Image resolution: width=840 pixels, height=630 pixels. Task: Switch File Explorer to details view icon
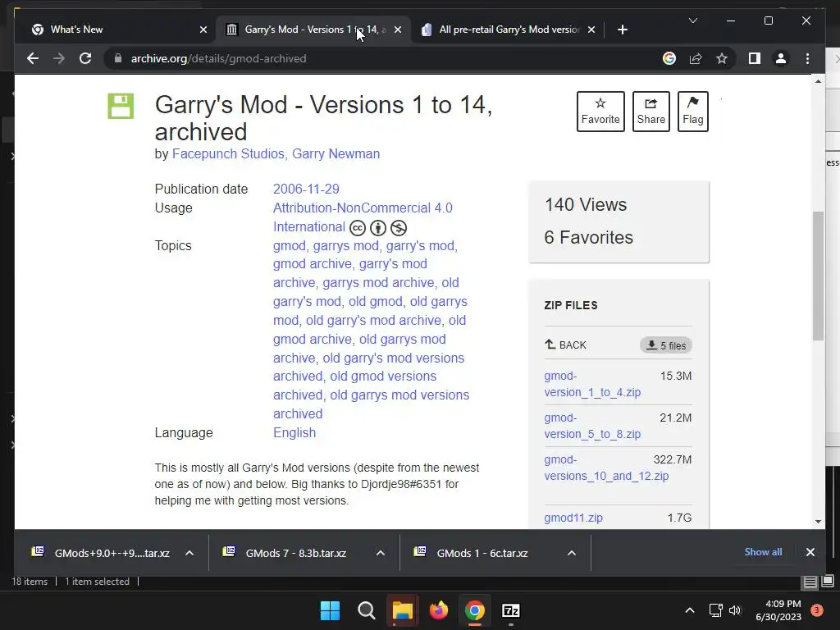[810, 582]
